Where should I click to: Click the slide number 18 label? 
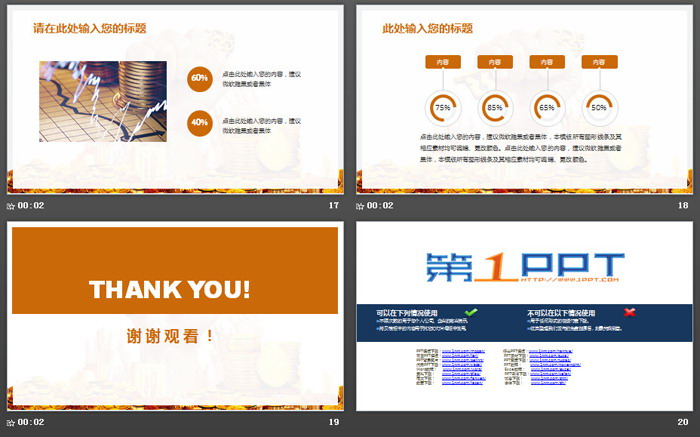(x=683, y=205)
